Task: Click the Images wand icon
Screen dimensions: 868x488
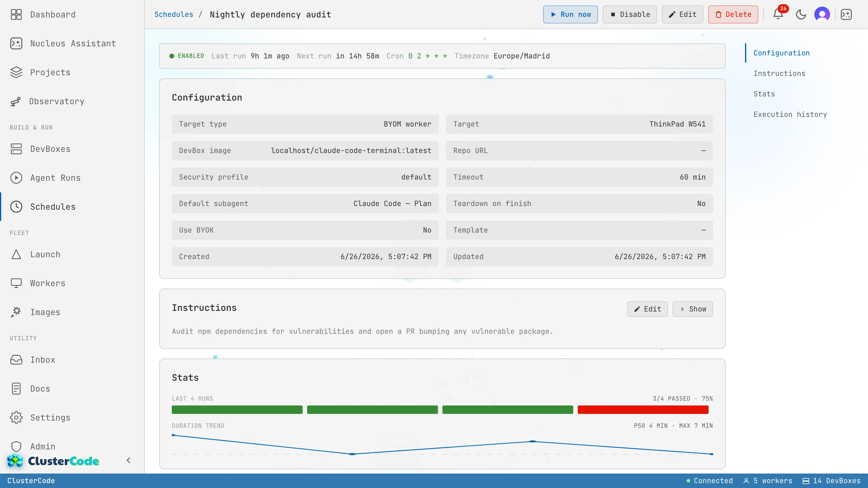Action: point(16,312)
